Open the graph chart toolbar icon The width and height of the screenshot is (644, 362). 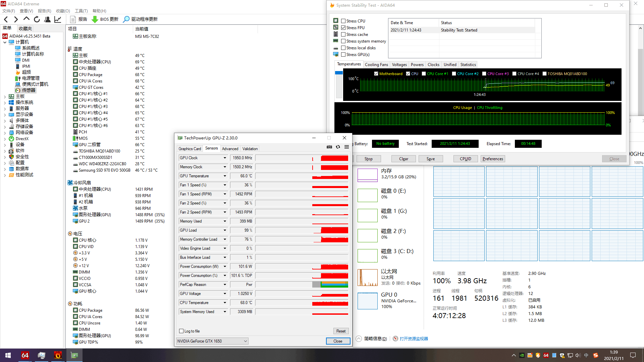[x=58, y=19]
